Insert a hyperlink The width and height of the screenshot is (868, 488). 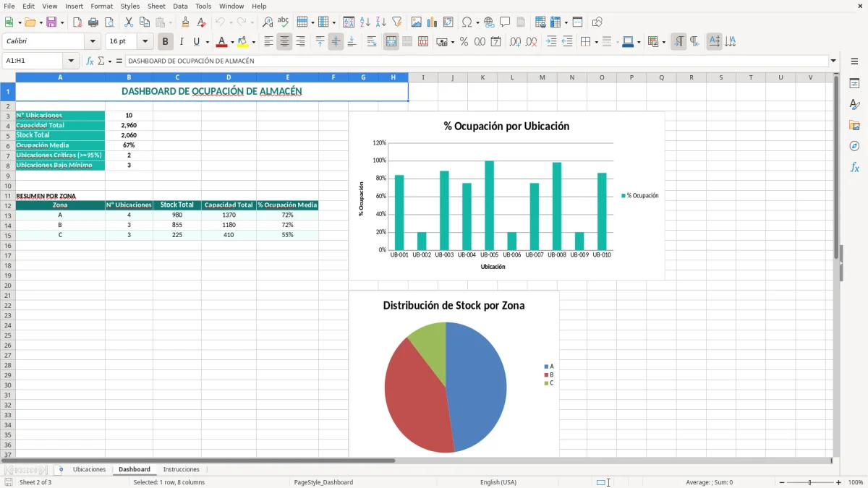click(x=489, y=22)
